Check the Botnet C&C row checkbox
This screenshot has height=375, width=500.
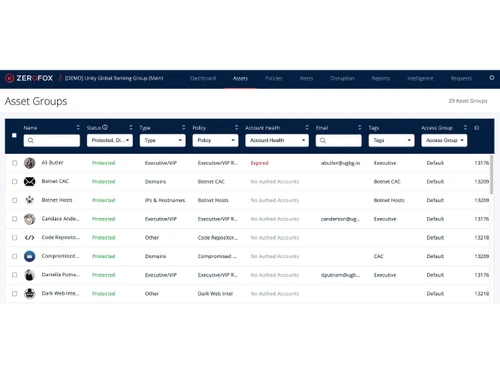[x=15, y=182]
